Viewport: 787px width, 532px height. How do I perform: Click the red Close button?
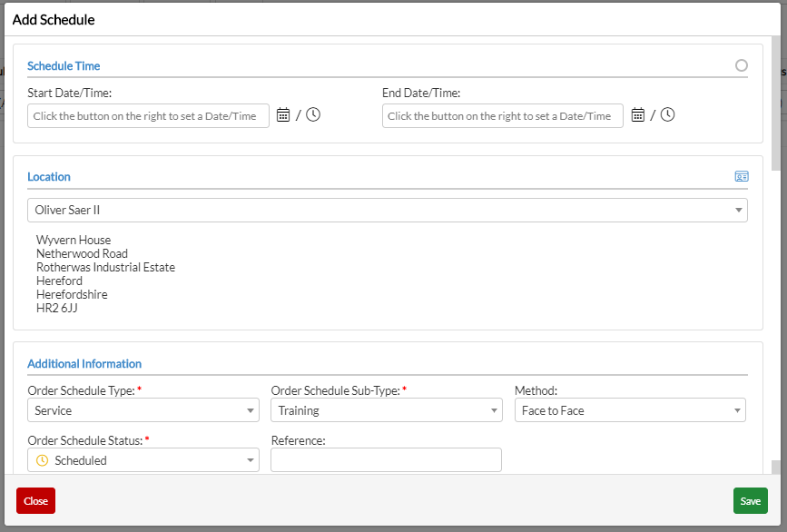(x=35, y=501)
